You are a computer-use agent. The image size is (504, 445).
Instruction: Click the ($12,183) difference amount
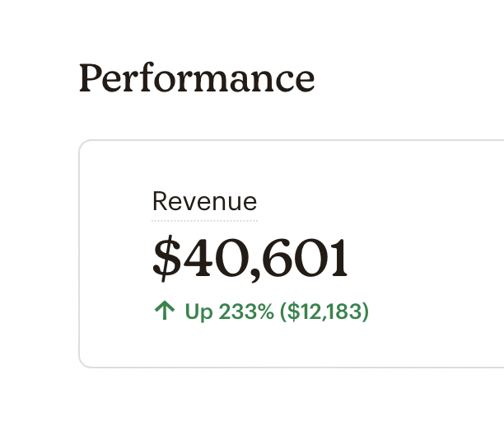point(324,311)
